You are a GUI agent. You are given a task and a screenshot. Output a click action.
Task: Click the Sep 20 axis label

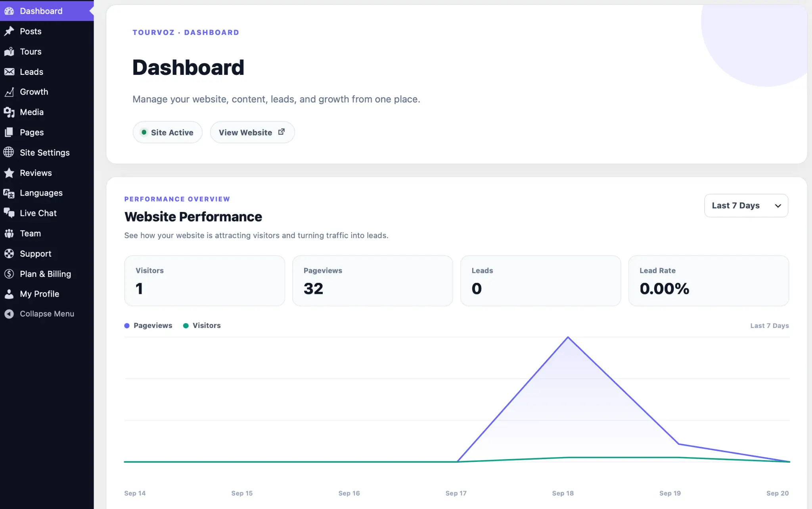click(x=778, y=493)
